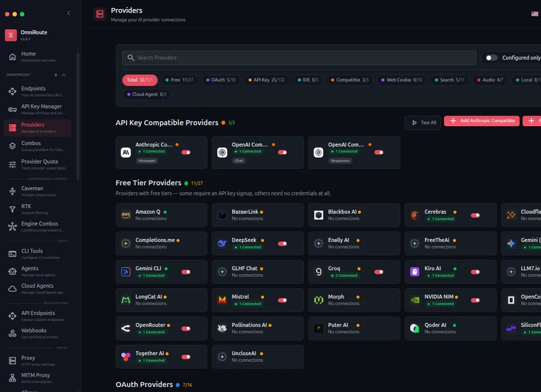Click the Search Providers field
541x392 pixels.
click(299, 58)
